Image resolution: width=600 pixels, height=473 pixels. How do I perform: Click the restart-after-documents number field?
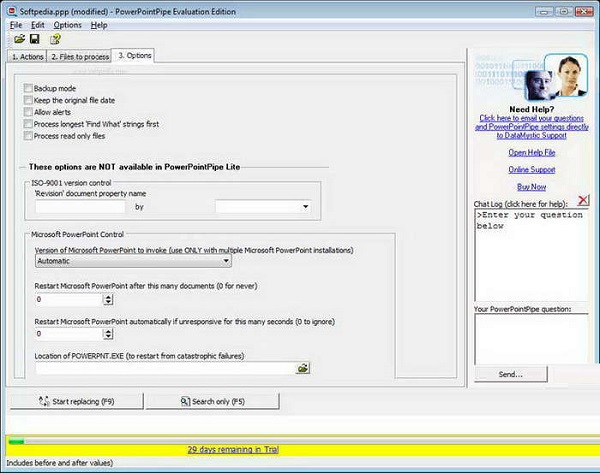click(x=69, y=299)
